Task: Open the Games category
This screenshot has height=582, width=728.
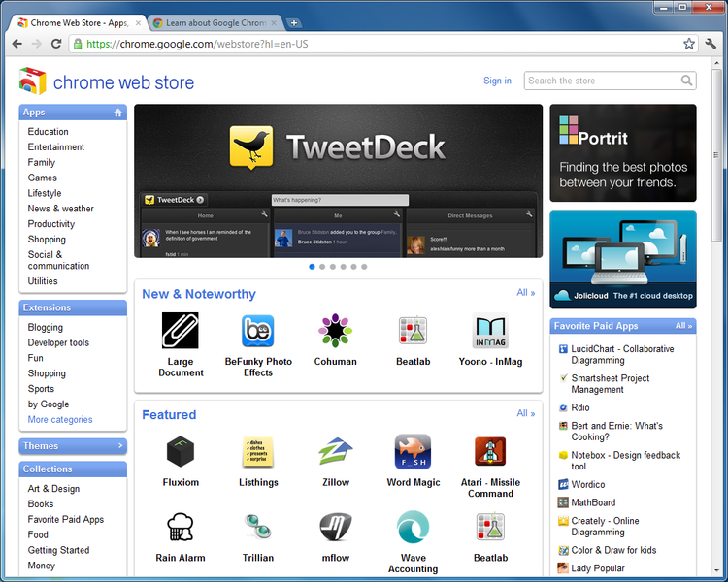Action: [x=43, y=178]
